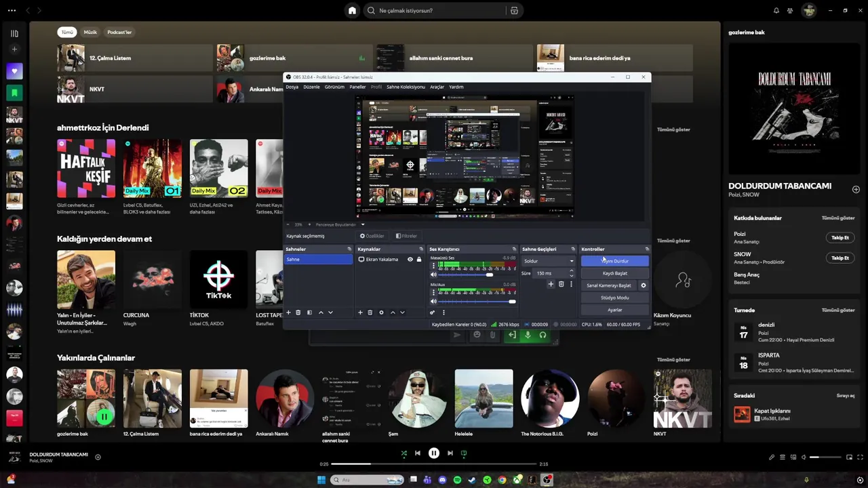Open Liked Songs heart tile in sidebar
Screen dimensions: 868x488
(14, 70)
